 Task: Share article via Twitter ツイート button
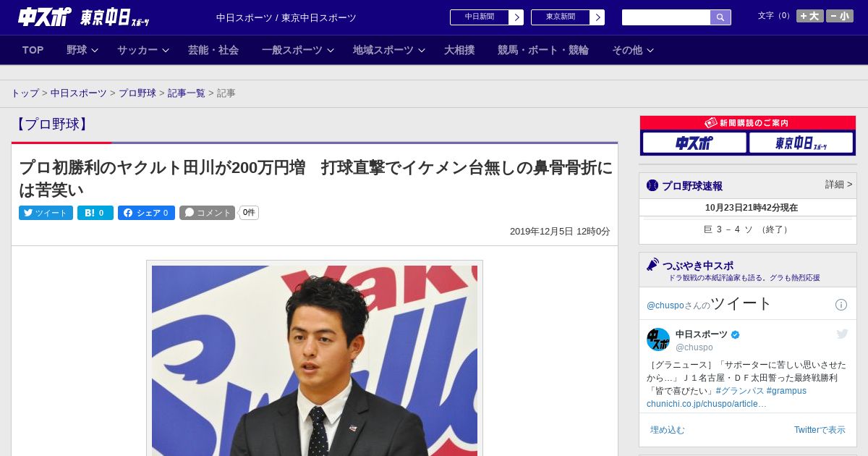46,213
